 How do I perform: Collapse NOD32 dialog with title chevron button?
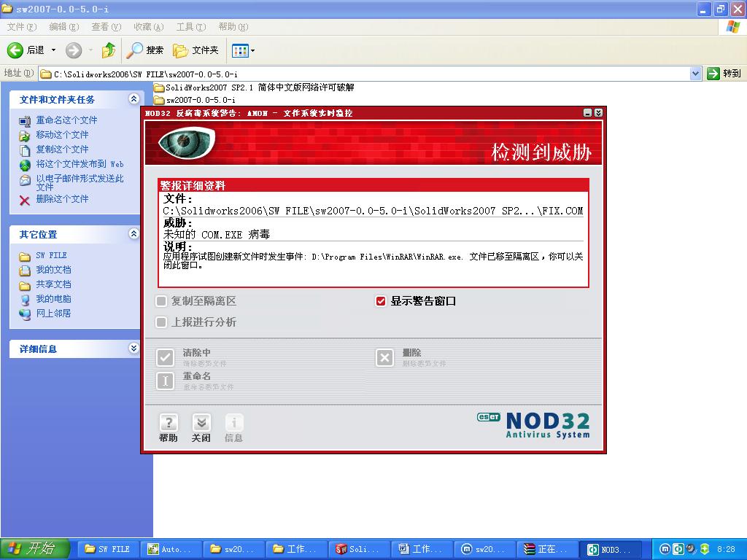click(x=598, y=113)
